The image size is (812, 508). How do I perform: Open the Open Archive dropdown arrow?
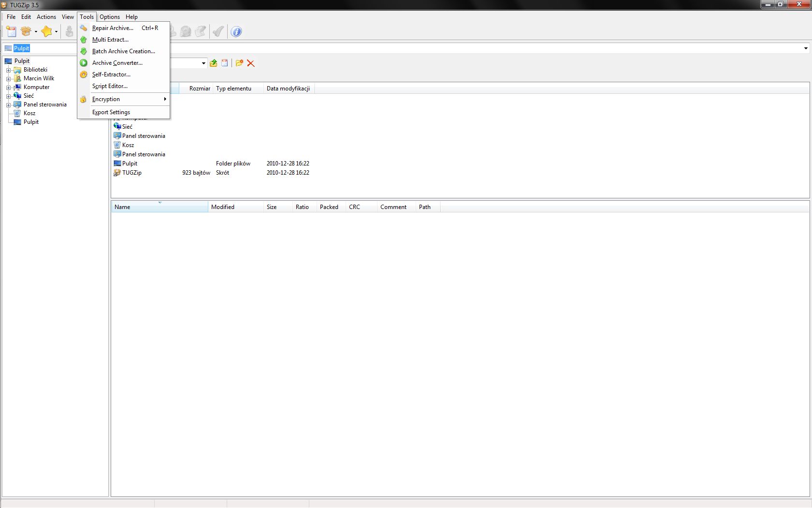coord(36,31)
